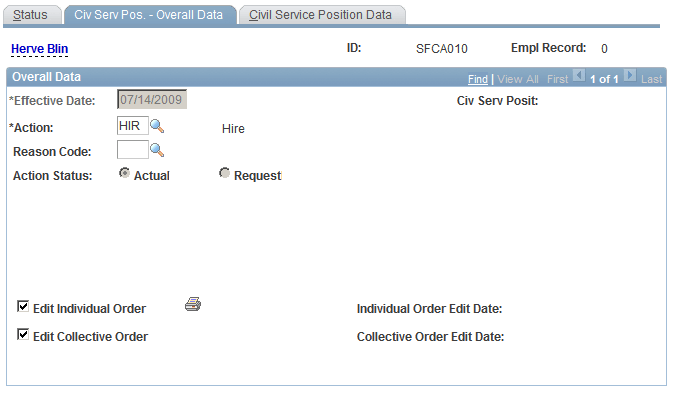The width and height of the screenshot is (687, 396).
Task: Click the Civ Serv Posit label
Action: click(497, 101)
